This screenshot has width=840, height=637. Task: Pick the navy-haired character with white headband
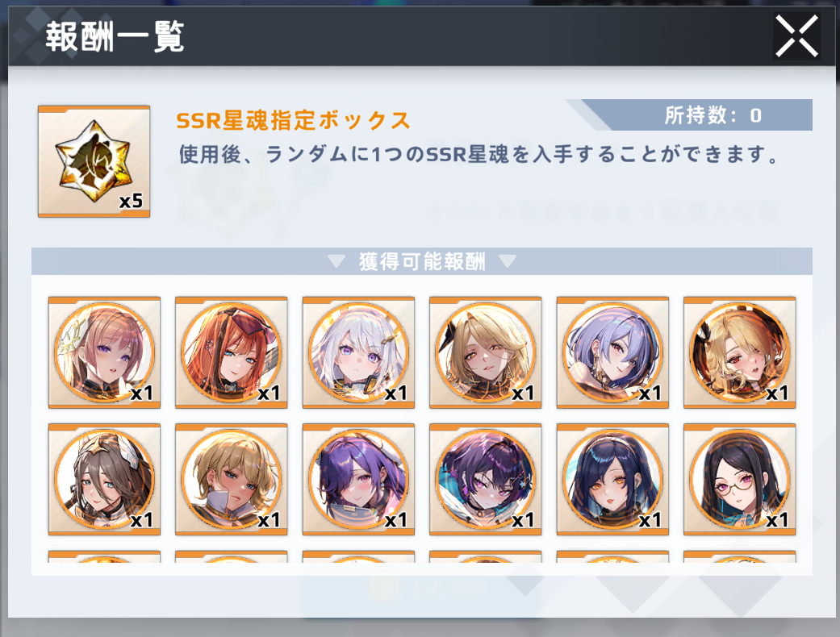tap(613, 479)
